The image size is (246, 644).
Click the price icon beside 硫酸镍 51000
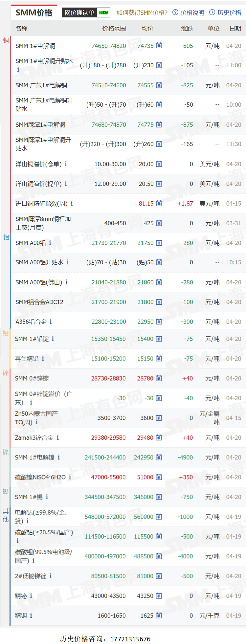pyautogui.click(x=159, y=477)
